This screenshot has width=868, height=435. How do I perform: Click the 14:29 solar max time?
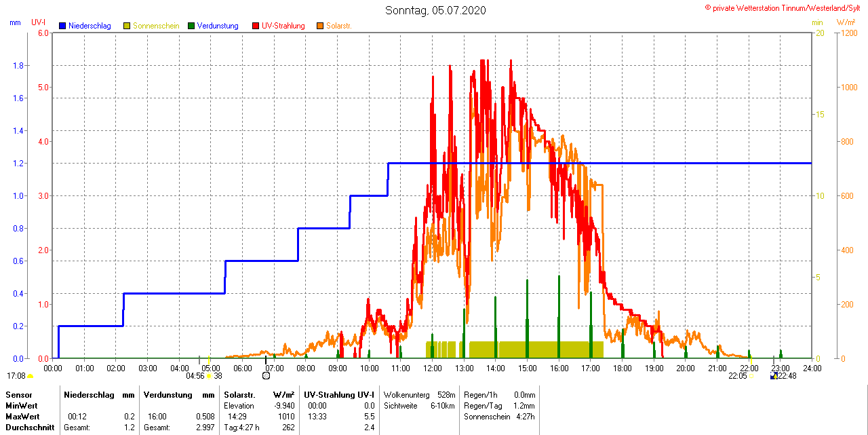(x=237, y=417)
